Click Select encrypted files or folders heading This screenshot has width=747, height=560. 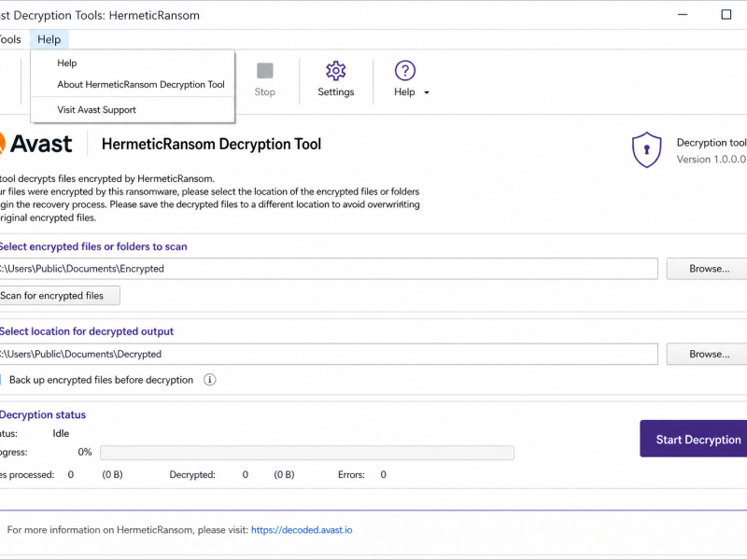(x=93, y=246)
